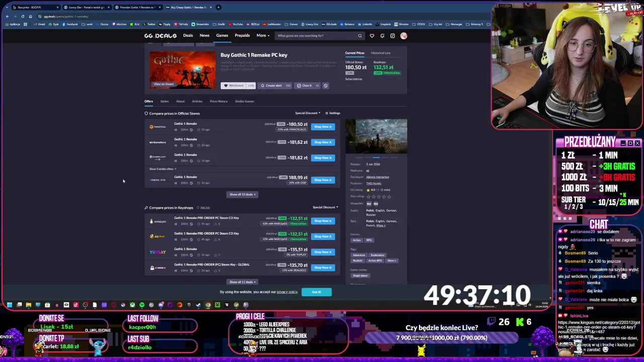Viewport: 644px width, 362px height.
Task: Click the game search input field
Action: point(316,36)
